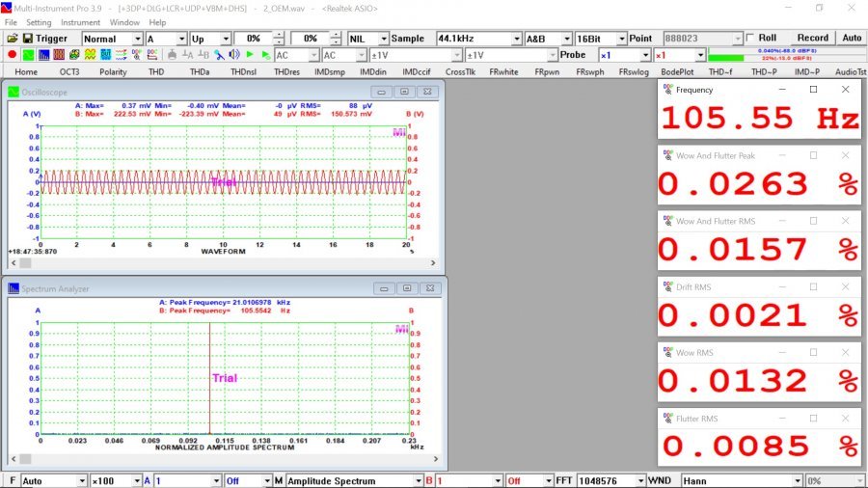
Task: Select the THD panel setting tab
Action: [x=156, y=72]
